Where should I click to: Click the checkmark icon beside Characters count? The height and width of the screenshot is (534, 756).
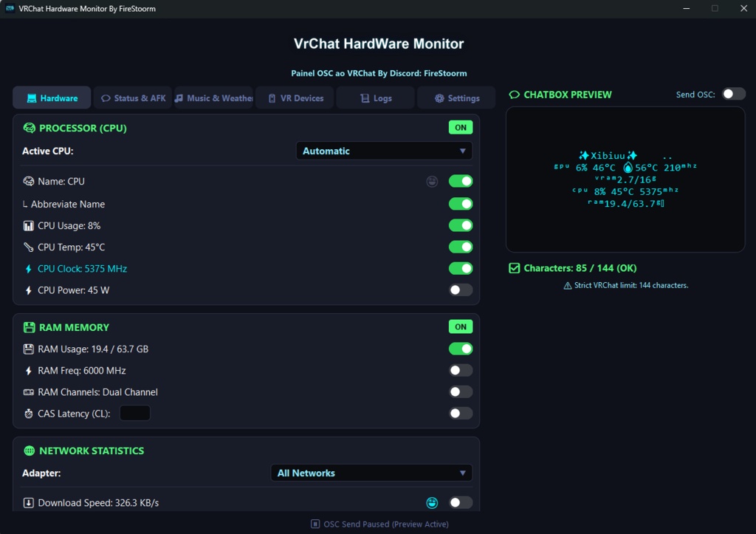[x=515, y=268]
